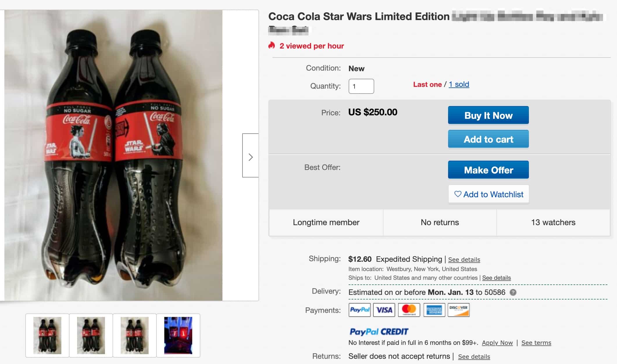Add item to Watchlist with heart button
Screen dimensions: 617x364
pyautogui.click(x=488, y=194)
